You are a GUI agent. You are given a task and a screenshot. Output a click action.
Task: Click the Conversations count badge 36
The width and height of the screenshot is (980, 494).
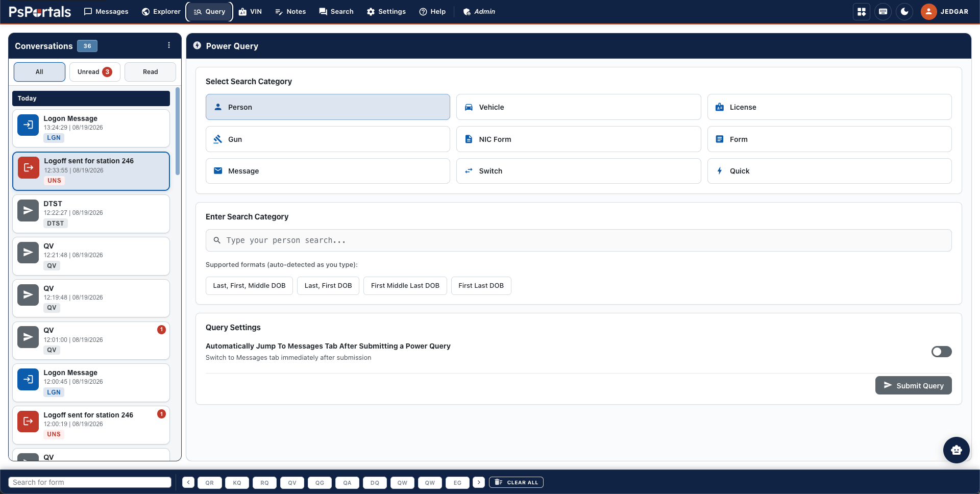pyautogui.click(x=87, y=46)
